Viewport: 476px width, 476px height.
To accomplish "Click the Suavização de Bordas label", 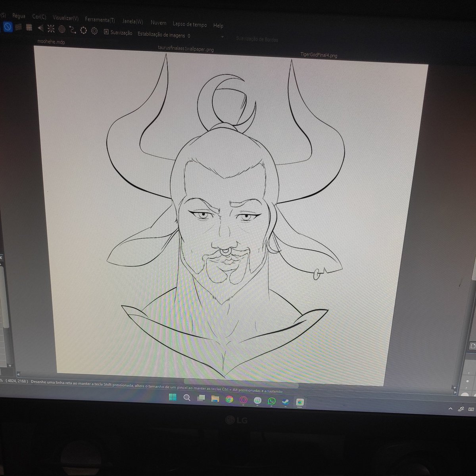I will tap(257, 39).
